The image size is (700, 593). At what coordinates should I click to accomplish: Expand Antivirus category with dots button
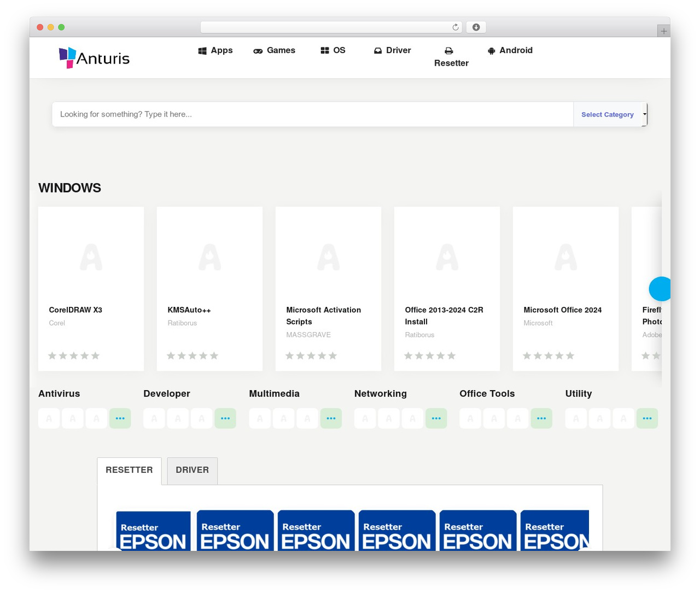(x=120, y=418)
